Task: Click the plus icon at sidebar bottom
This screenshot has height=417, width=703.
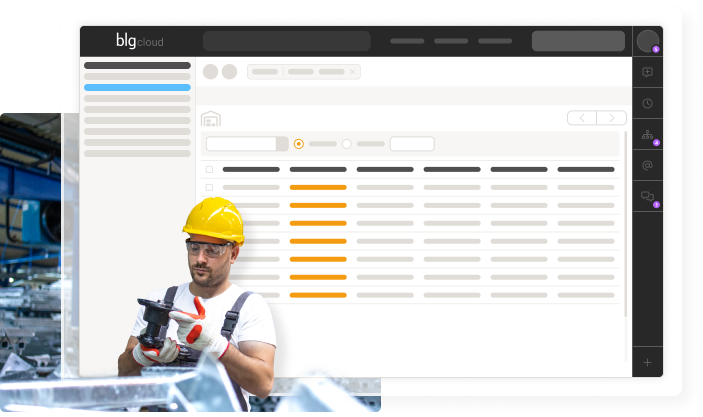Action: 647,361
